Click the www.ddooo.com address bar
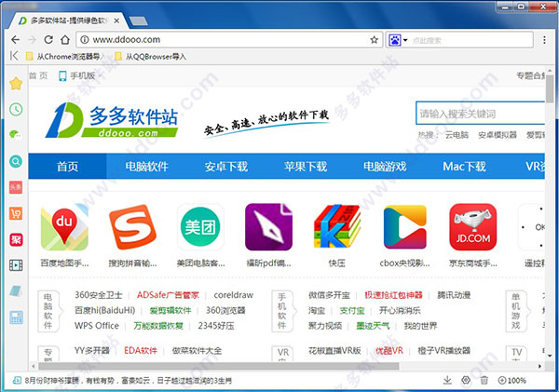Image resolution: width=559 pixels, height=392 pixels. pyautogui.click(x=229, y=39)
